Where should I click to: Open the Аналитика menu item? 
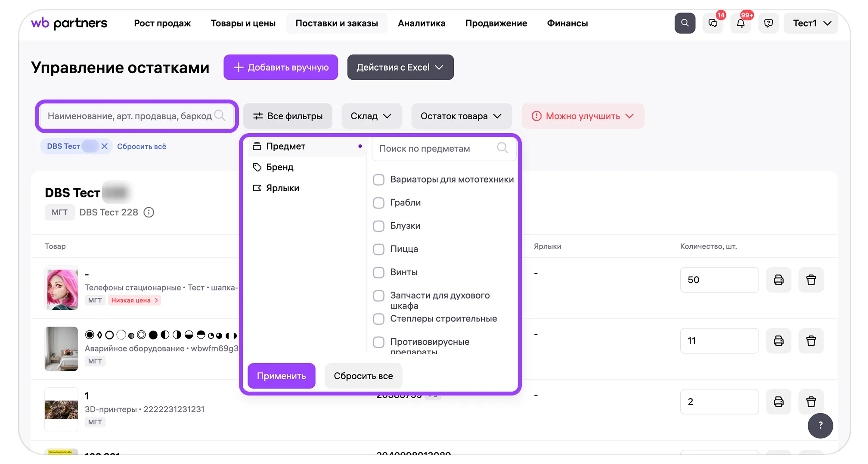(422, 23)
